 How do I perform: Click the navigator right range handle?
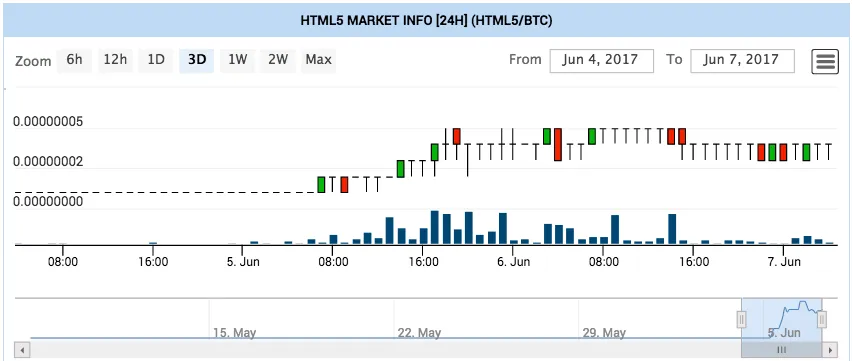click(x=822, y=320)
